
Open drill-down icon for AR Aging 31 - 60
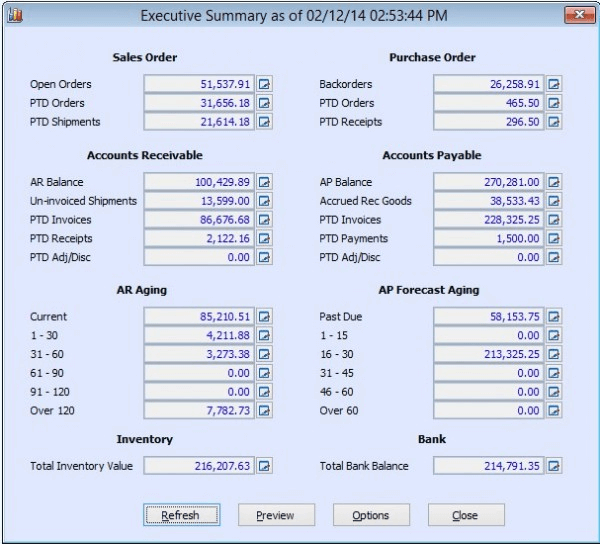pyautogui.click(x=264, y=354)
